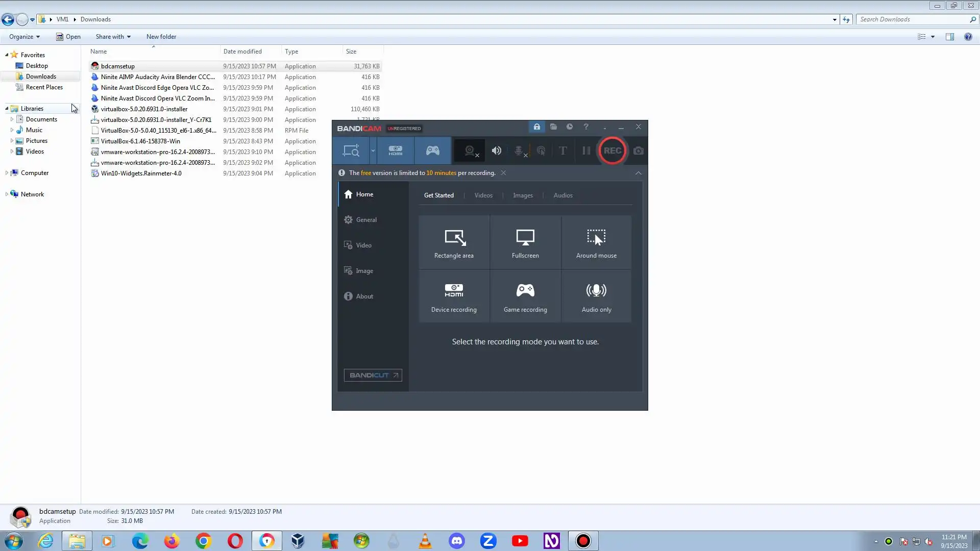This screenshot has height=551, width=980.
Task: Open the scheduled recording clock icon
Action: tap(570, 127)
